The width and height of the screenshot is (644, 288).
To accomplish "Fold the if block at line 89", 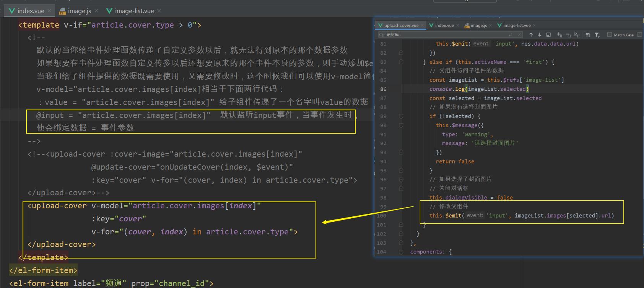I will point(401,116).
